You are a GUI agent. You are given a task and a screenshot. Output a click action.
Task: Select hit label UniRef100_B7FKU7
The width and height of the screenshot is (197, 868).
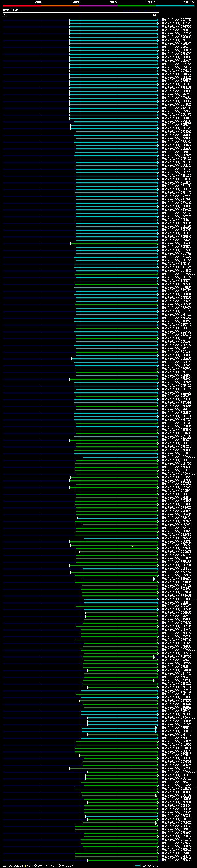176,297
